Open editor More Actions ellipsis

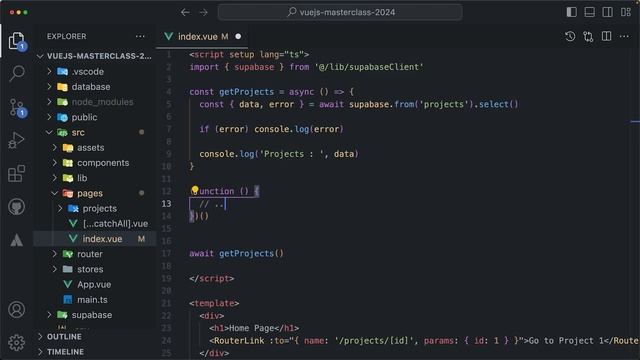point(624,36)
